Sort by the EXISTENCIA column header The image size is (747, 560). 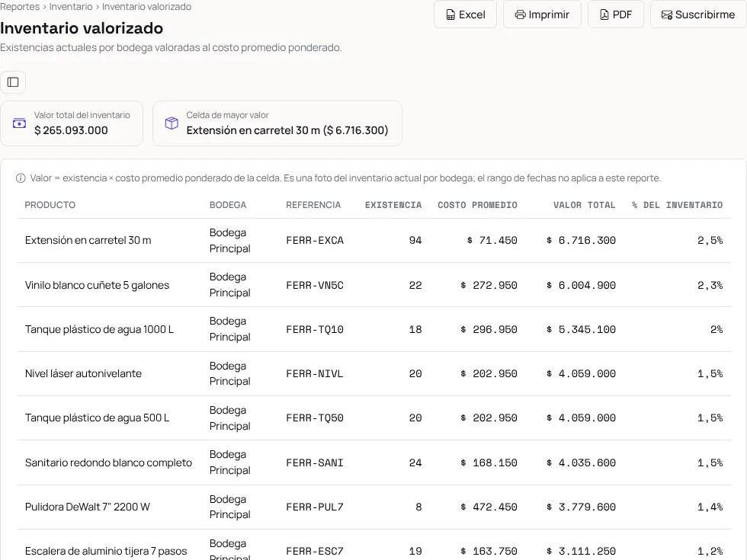pyautogui.click(x=393, y=205)
